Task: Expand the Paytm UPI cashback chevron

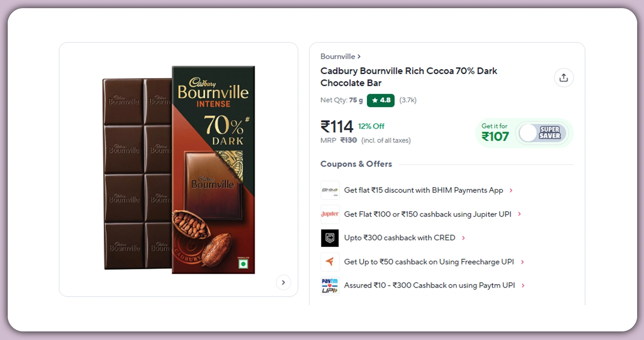Action: pos(523,286)
